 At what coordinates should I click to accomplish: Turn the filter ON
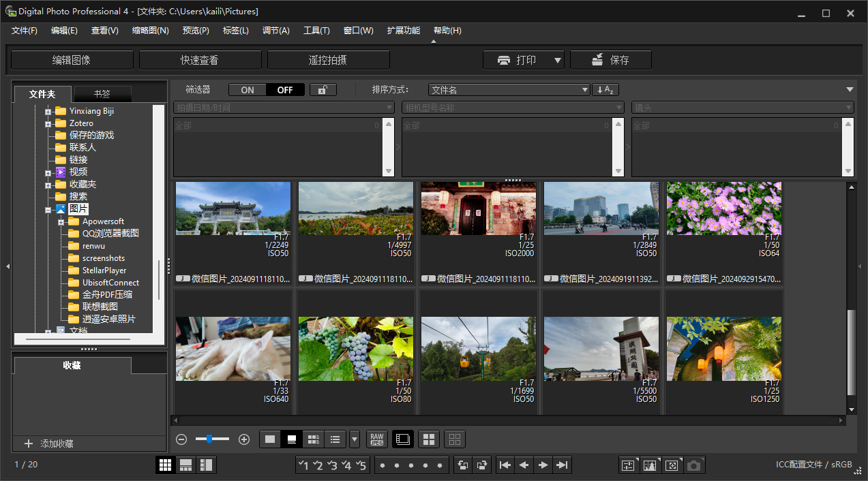pyautogui.click(x=248, y=90)
